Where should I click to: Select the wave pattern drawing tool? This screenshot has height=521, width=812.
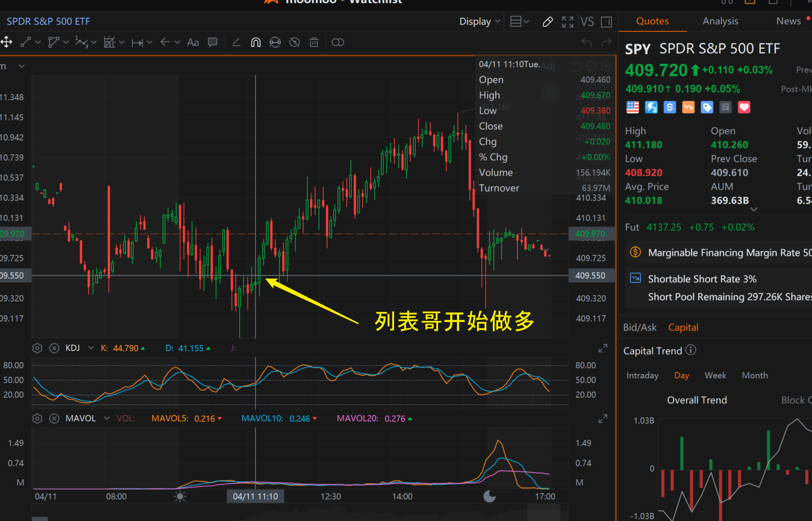pos(82,42)
